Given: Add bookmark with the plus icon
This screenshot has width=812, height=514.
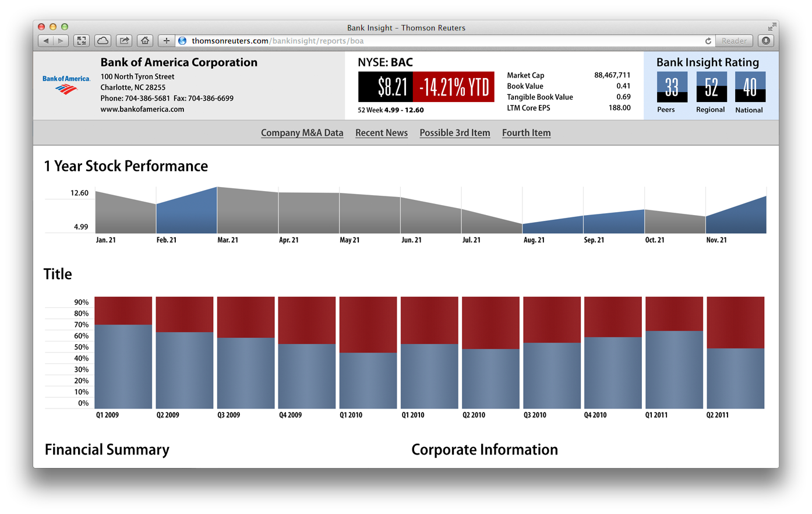Looking at the screenshot, I should (166, 41).
